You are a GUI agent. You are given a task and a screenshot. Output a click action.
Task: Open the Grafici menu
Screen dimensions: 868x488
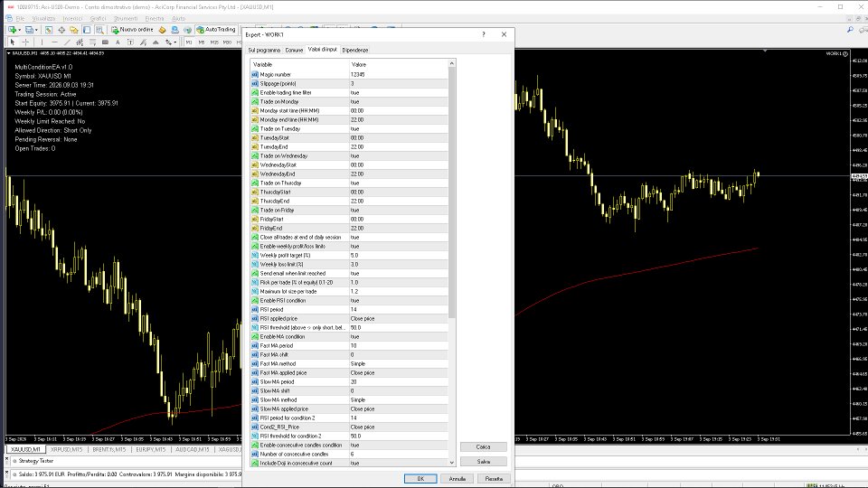coord(98,18)
